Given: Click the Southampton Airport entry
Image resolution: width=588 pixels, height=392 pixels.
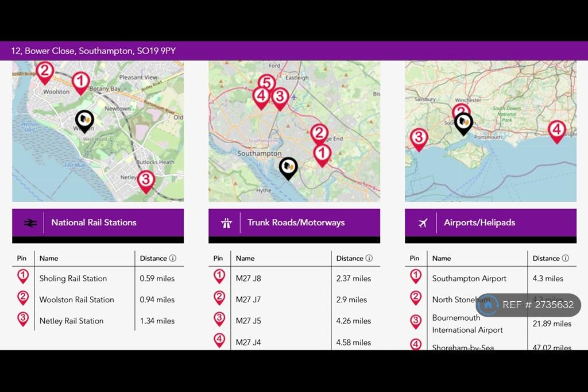Looking at the screenshot, I should coord(469,279).
